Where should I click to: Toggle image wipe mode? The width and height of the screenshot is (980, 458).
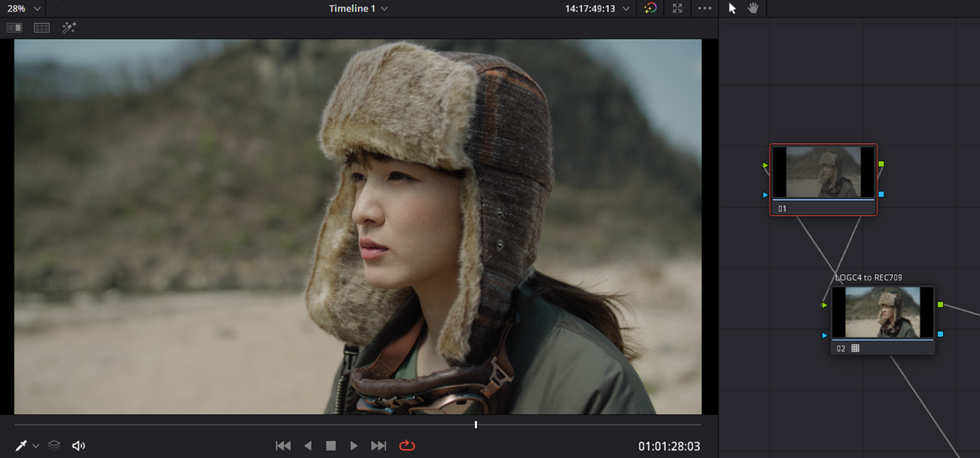point(15,28)
